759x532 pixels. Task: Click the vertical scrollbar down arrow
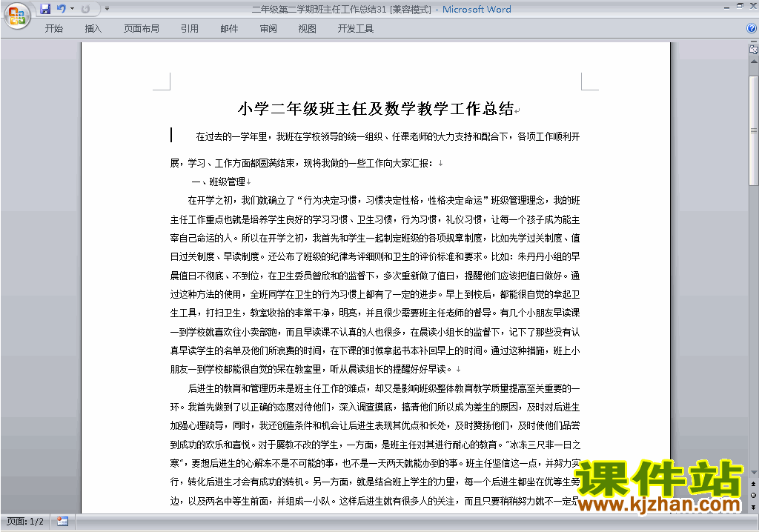click(754, 473)
